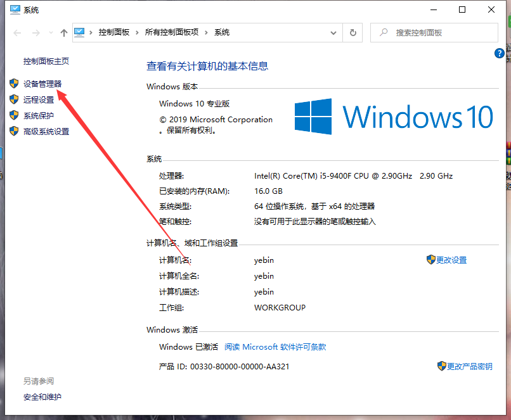
Task: Open the recent locations dropdown arrow
Action: coord(51,32)
